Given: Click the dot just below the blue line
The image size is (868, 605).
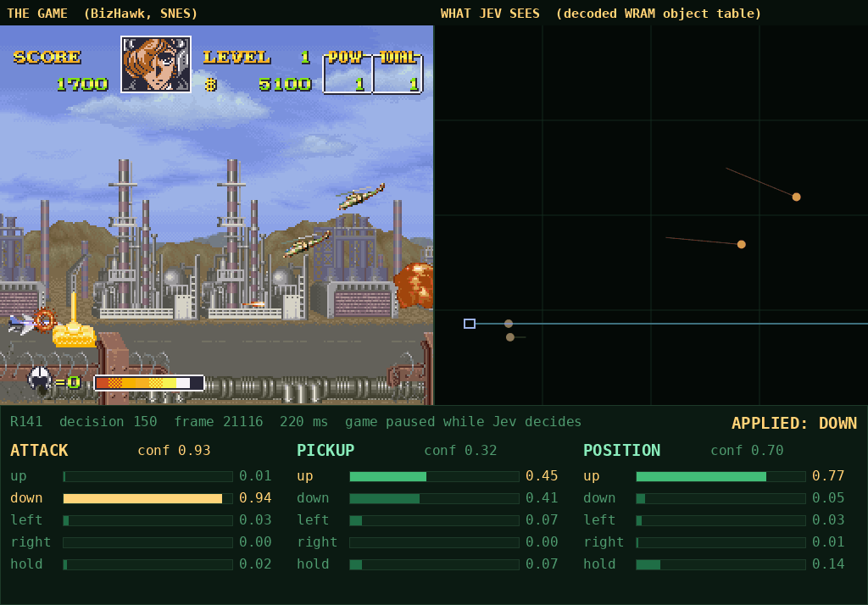Looking at the screenshot, I should tap(509, 337).
